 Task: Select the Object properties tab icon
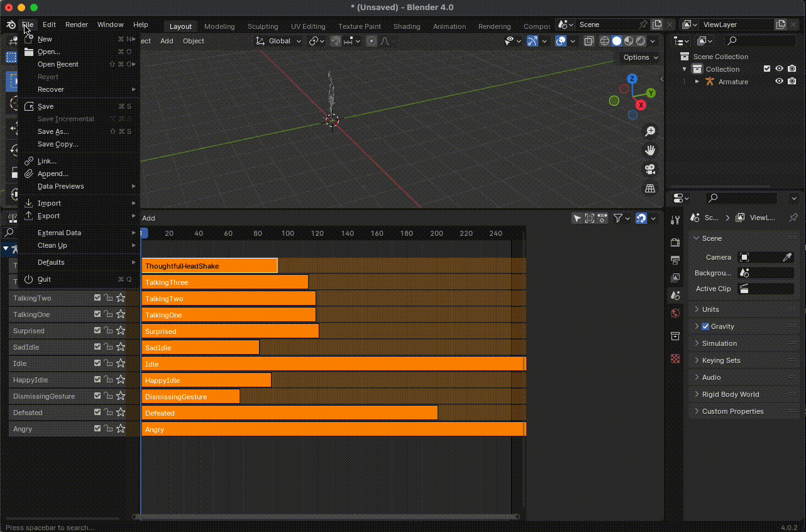[x=675, y=336]
